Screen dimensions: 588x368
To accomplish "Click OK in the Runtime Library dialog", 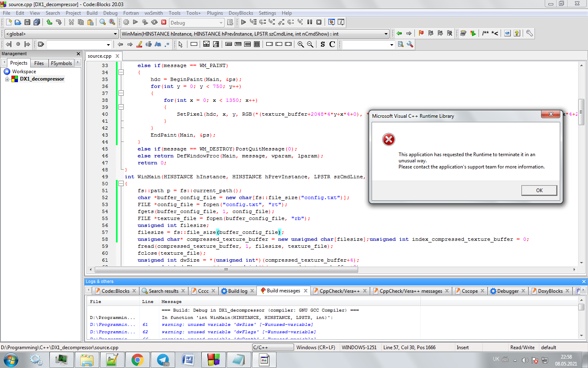I will click(539, 190).
